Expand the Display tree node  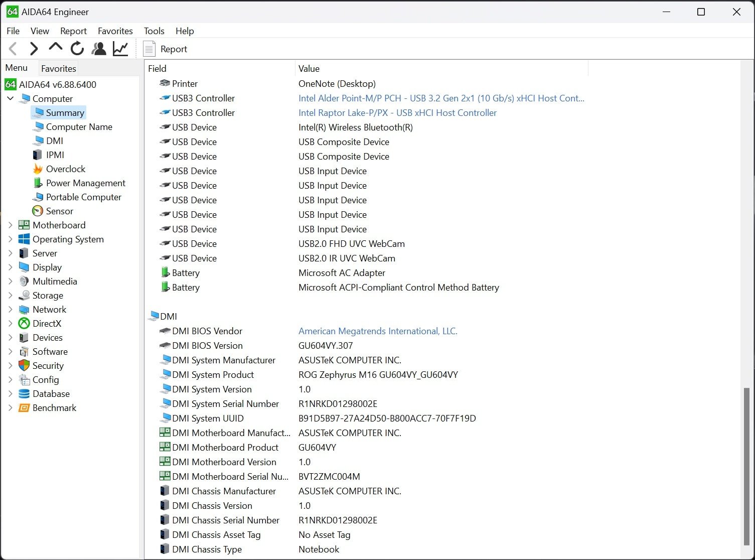[11, 267]
